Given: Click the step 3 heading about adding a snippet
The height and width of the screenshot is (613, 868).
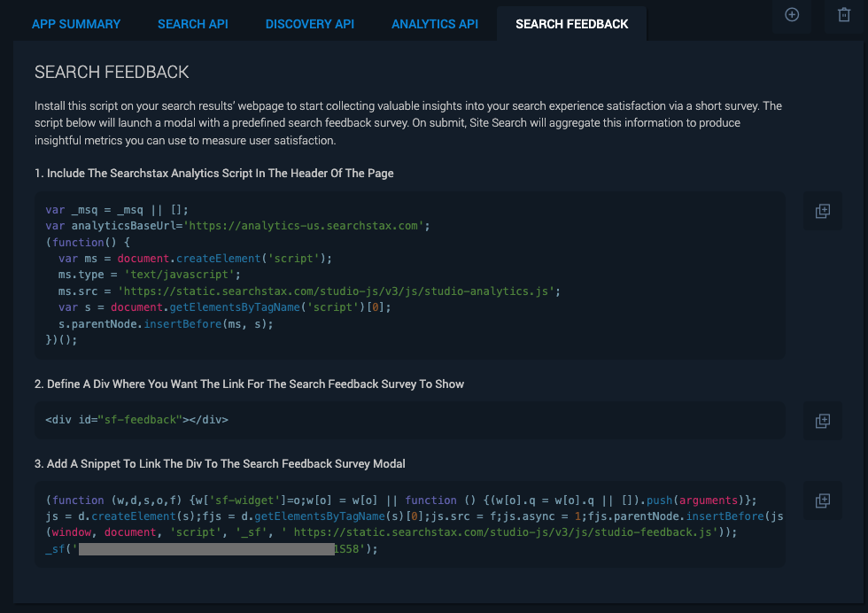Looking at the screenshot, I should [220, 464].
